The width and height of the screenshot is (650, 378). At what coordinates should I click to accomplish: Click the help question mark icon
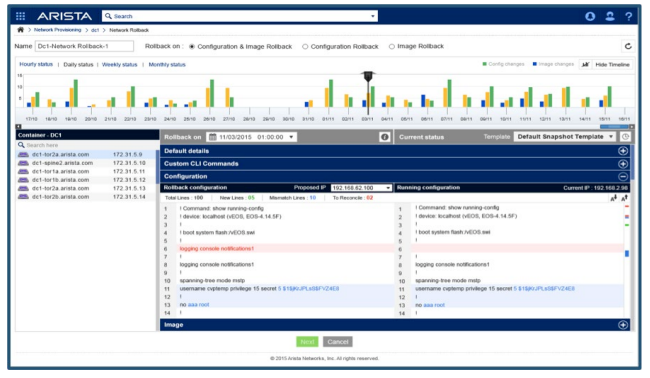(628, 16)
